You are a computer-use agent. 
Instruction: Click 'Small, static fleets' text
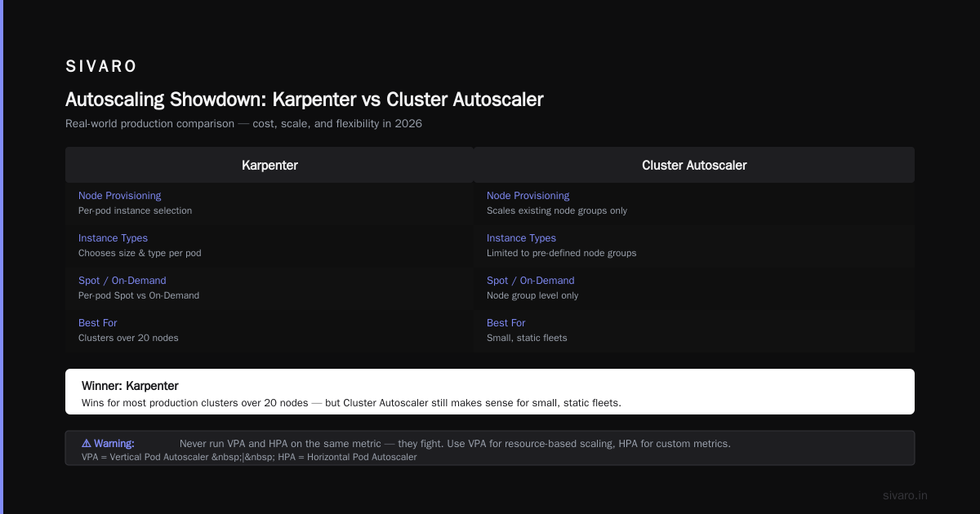point(527,338)
